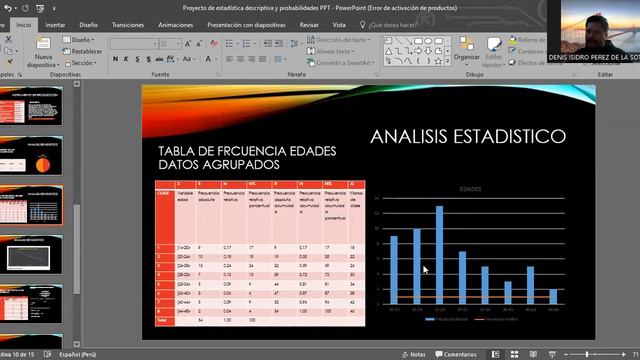Increase font size with the large A icon
The height and width of the screenshot is (360, 640).
(x=188, y=44)
